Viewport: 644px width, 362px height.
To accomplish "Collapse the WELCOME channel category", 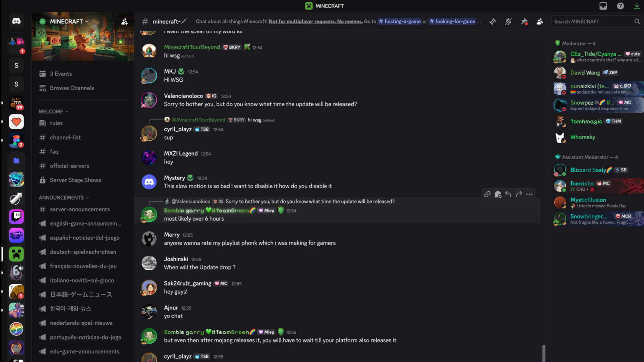I will pyautogui.click(x=53, y=112).
